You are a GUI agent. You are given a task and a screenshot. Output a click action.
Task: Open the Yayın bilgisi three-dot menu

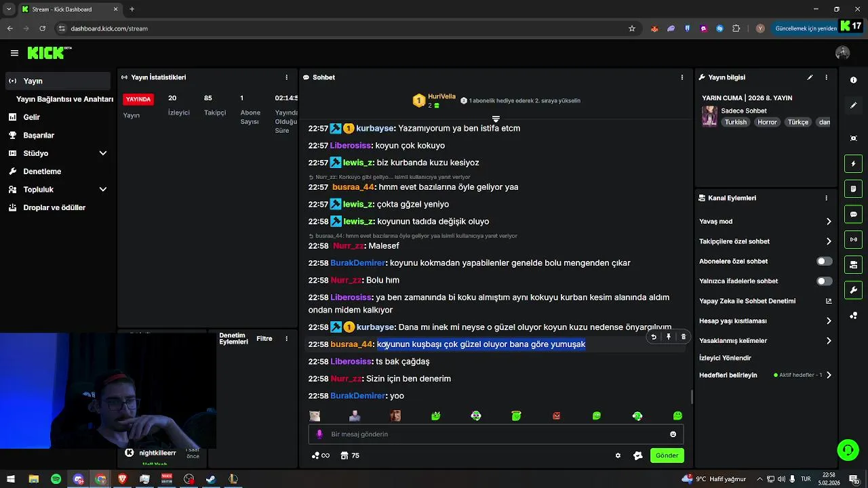pos(826,77)
